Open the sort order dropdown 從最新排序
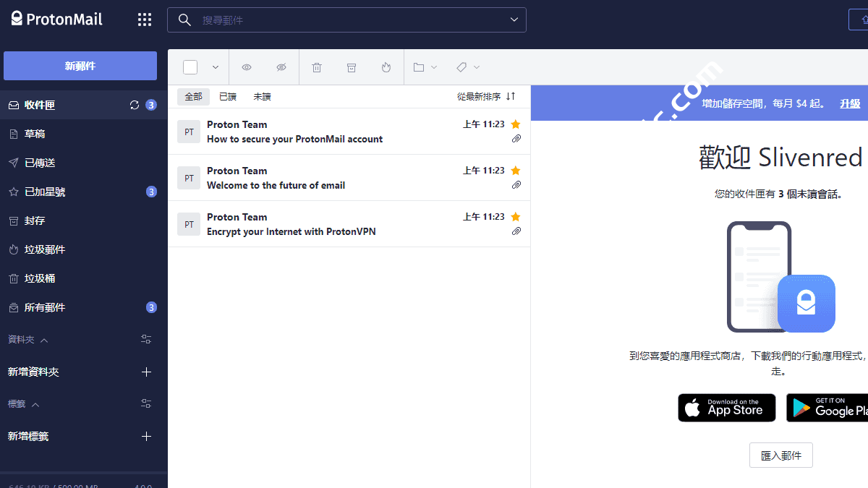Image resolution: width=868 pixels, height=488 pixels. (x=486, y=96)
